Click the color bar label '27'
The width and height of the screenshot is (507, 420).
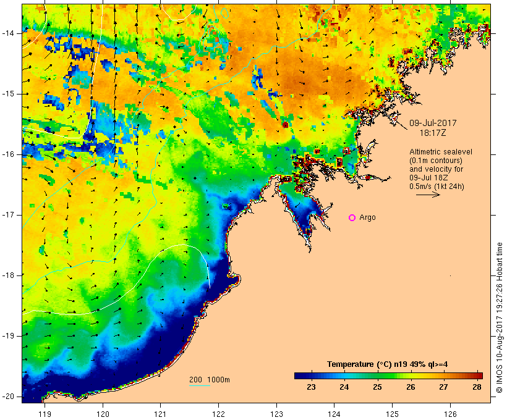click(444, 387)
